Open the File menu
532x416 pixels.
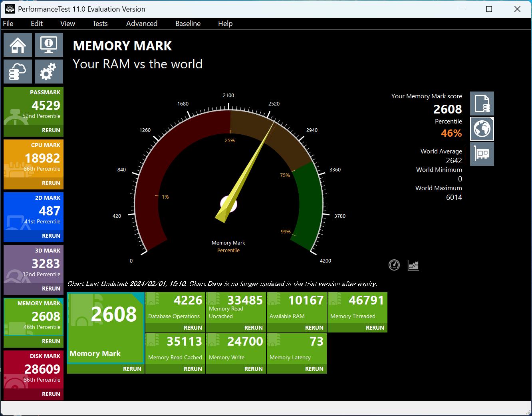[x=8, y=24]
